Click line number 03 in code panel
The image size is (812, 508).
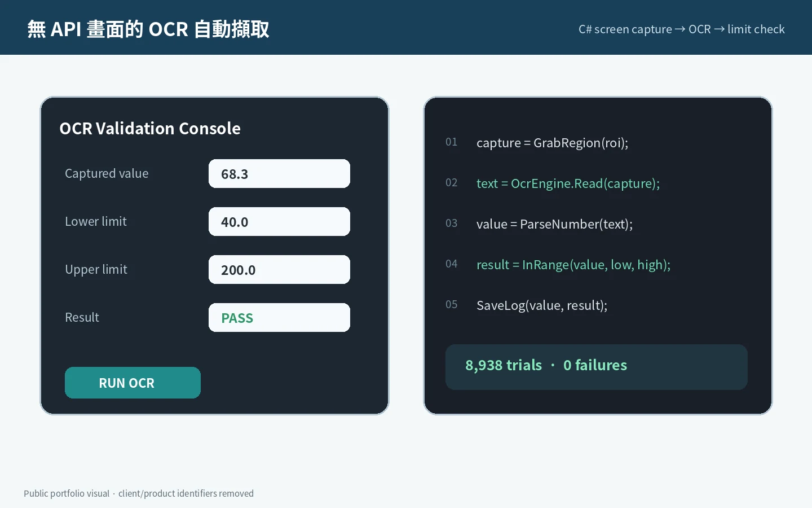coord(452,224)
